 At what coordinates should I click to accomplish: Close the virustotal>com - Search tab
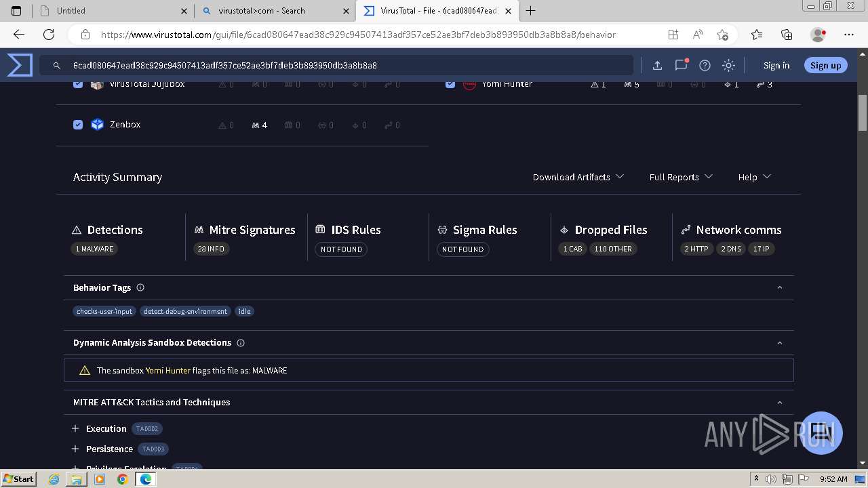(345, 11)
